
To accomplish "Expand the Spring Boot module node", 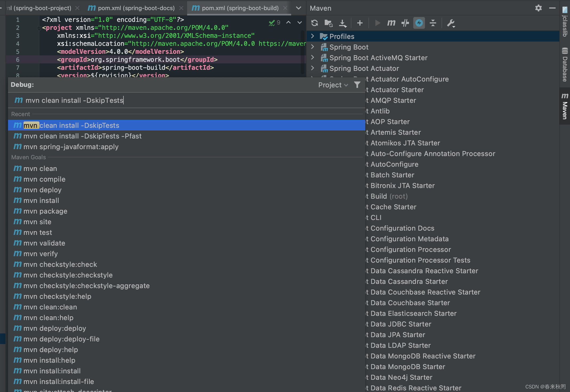I will coord(312,47).
